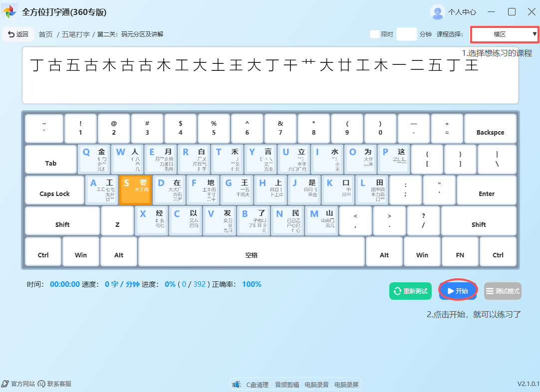The image size is (540, 392).
Task: Click 首页 in the breadcrumb bar
Action: (x=45, y=34)
